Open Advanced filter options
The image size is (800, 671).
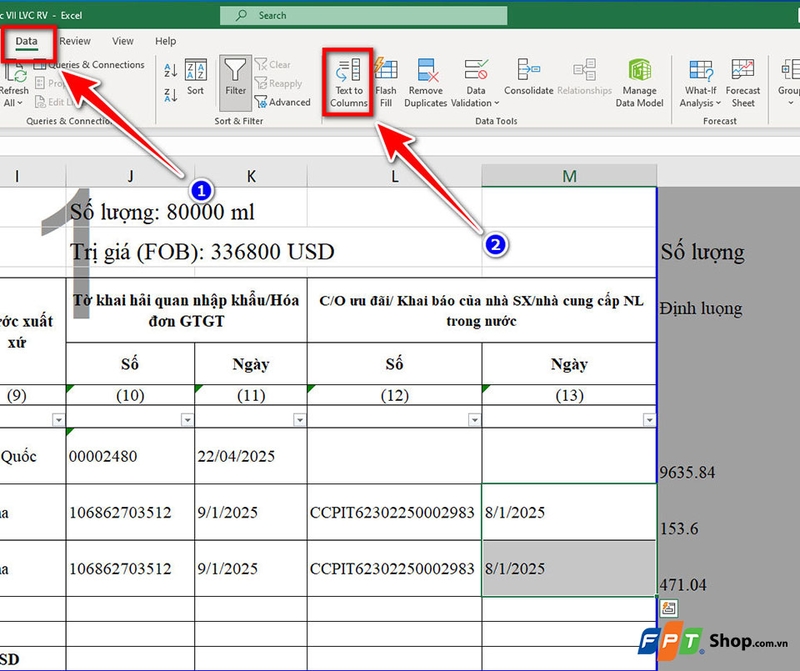tap(285, 102)
